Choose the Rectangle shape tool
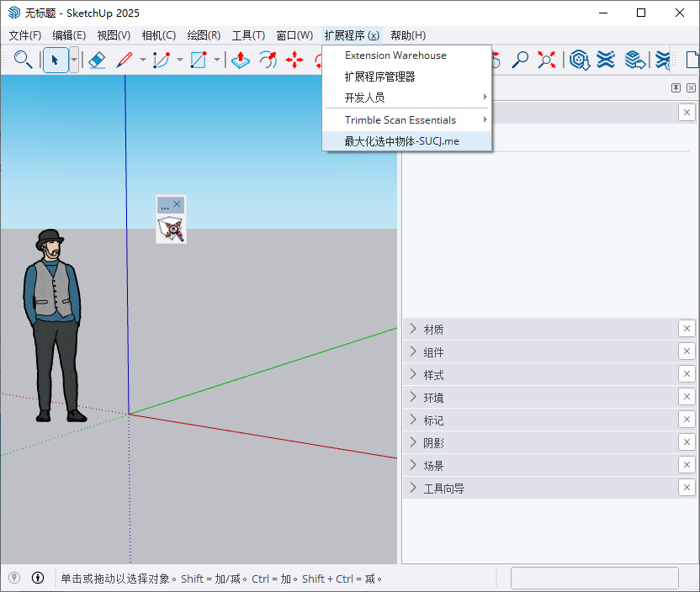Screen dimensions: 700x592 (199, 60)
